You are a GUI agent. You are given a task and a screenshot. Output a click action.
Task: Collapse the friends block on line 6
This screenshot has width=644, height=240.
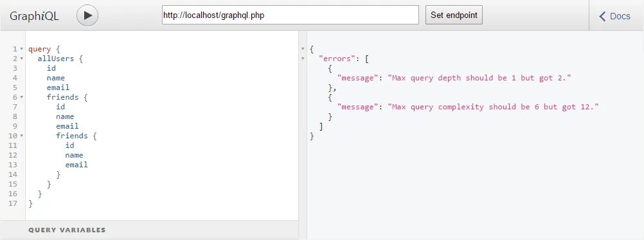pos(22,97)
